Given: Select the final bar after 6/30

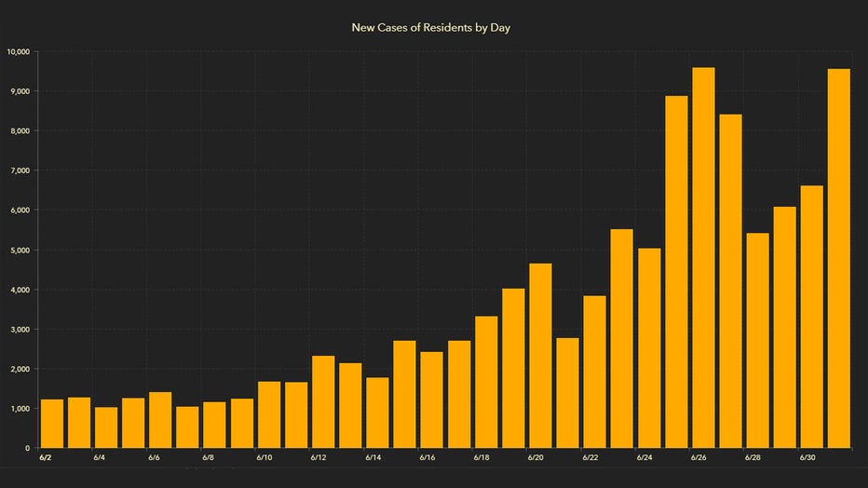Looking at the screenshot, I should (x=839, y=258).
